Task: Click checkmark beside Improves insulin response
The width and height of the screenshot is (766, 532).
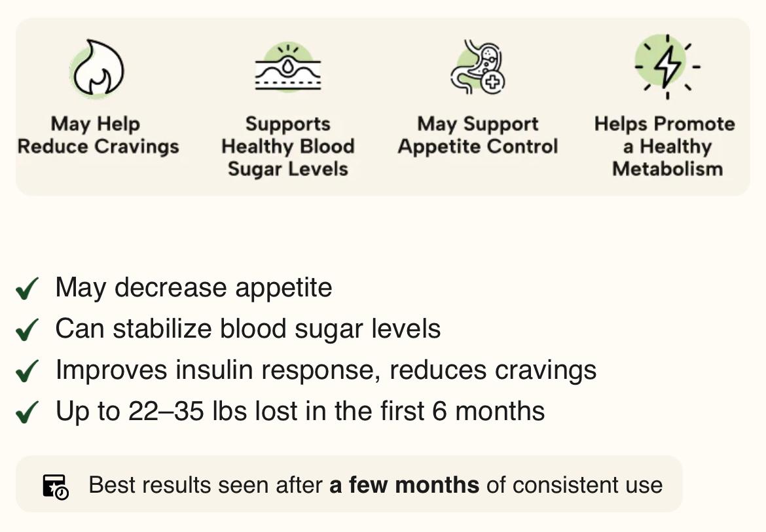Action: click(x=27, y=370)
